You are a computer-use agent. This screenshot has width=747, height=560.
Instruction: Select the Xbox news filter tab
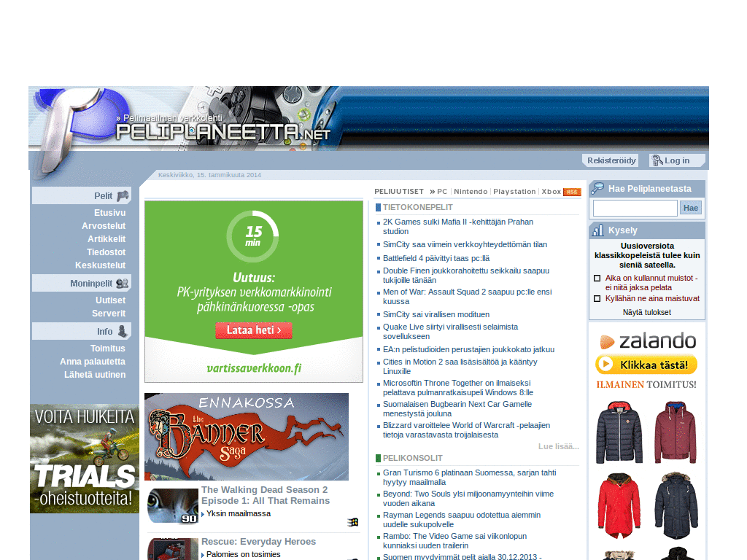pyautogui.click(x=551, y=192)
